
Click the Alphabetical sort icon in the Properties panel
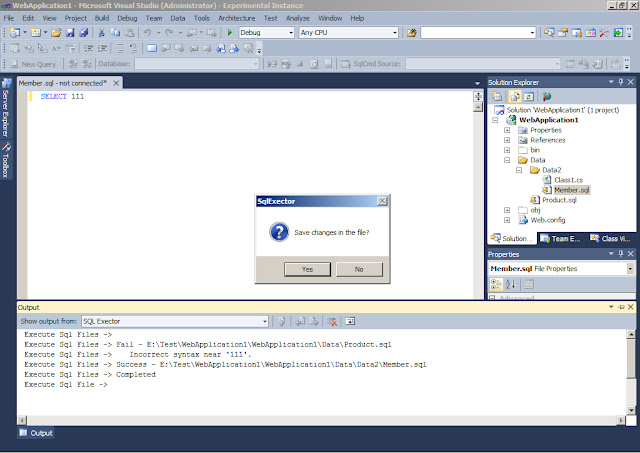[510, 284]
